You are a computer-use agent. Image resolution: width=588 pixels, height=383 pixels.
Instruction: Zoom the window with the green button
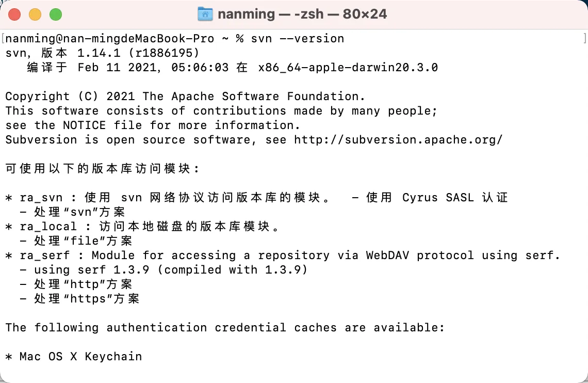point(55,14)
